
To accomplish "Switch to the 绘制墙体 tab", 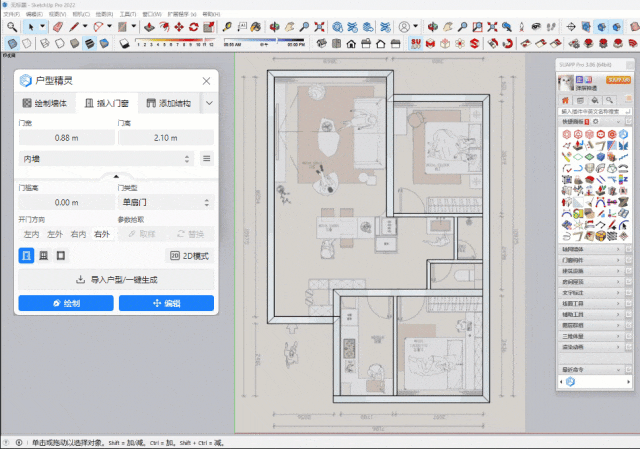I will click(x=45, y=103).
